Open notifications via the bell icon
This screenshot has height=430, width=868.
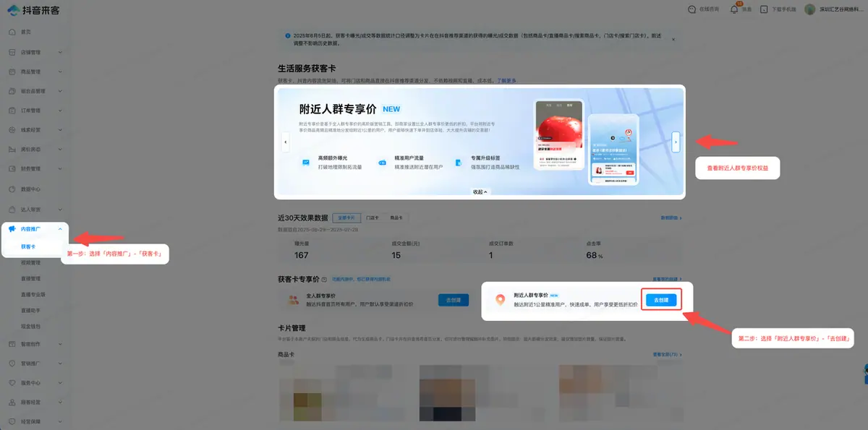point(734,9)
